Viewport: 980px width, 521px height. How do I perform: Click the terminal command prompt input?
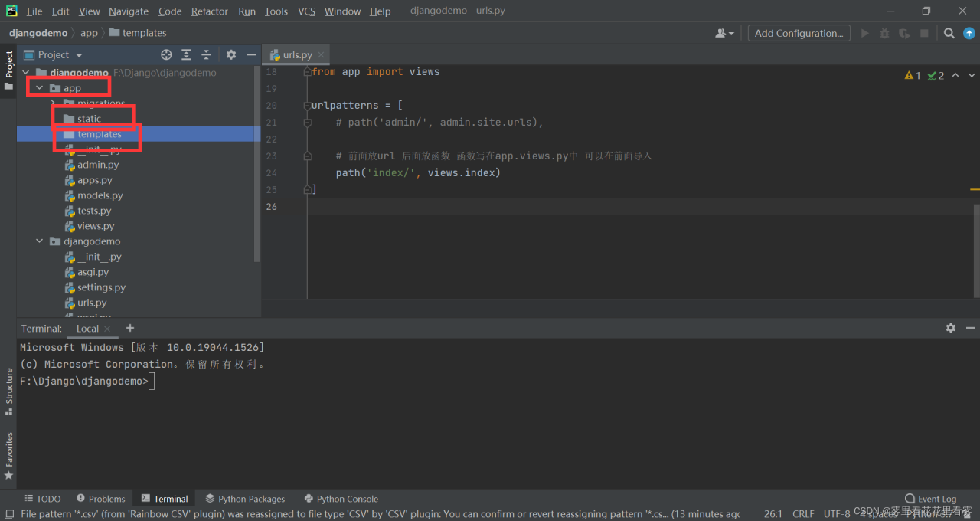coord(152,382)
